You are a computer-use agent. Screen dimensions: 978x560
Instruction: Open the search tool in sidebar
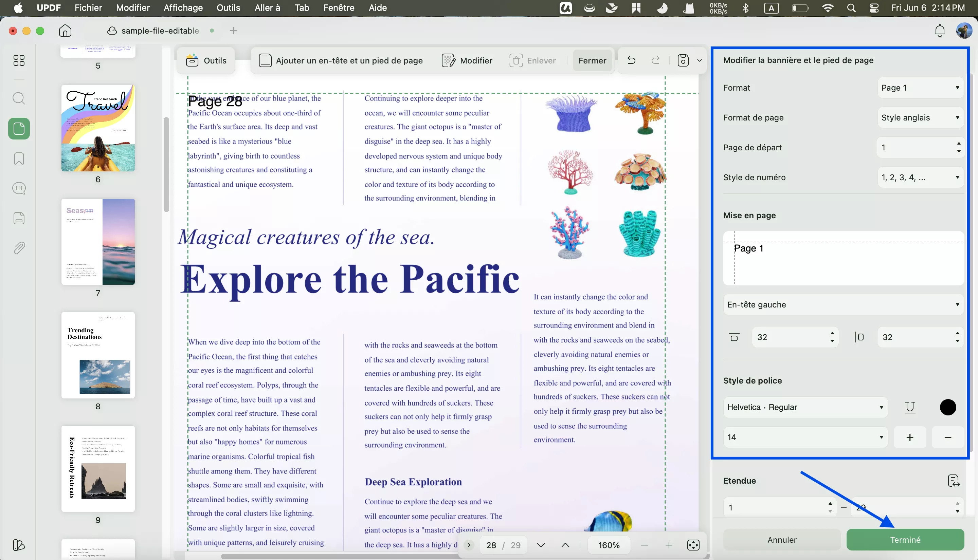pos(19,98)
